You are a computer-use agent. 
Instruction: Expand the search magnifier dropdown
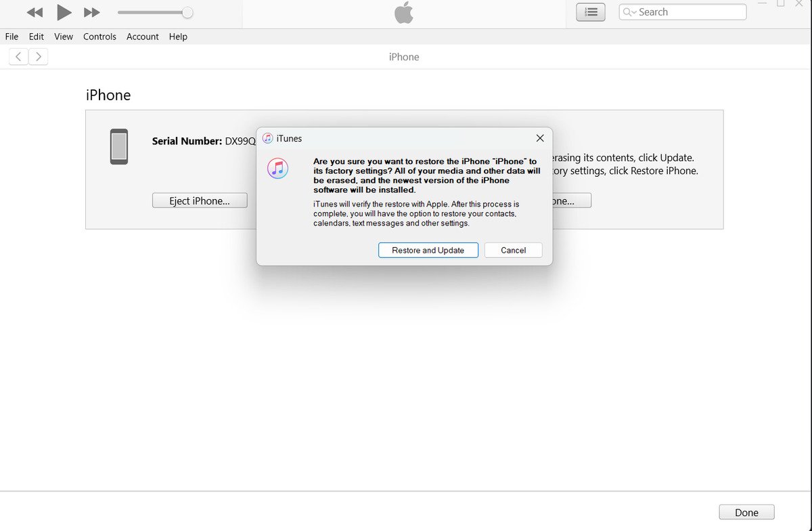click(629, 12)
